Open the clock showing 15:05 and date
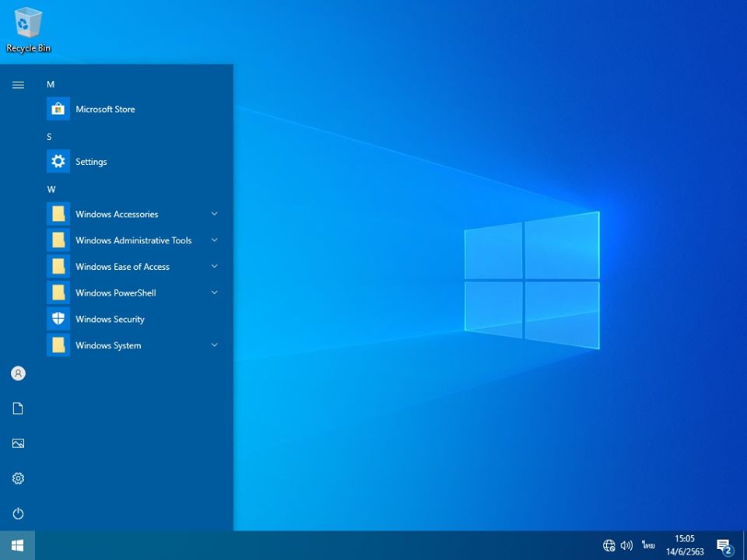Viewport: 747px width, 560px height. (685, 545)
